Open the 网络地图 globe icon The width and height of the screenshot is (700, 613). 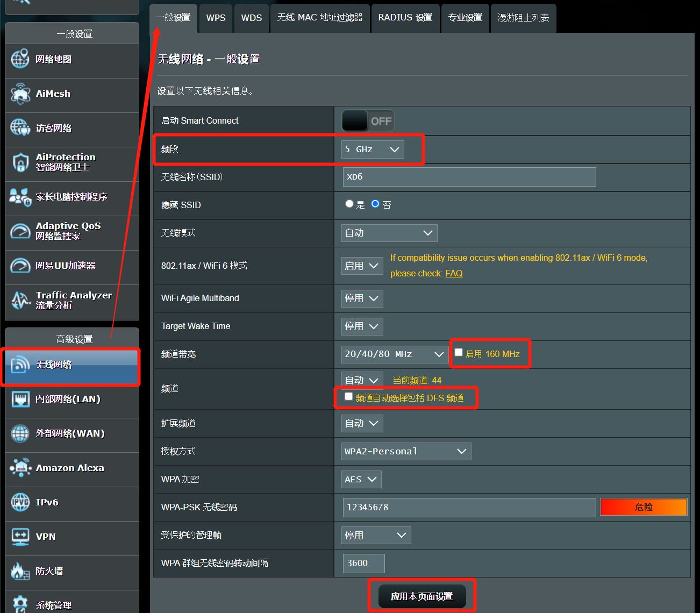20,59
